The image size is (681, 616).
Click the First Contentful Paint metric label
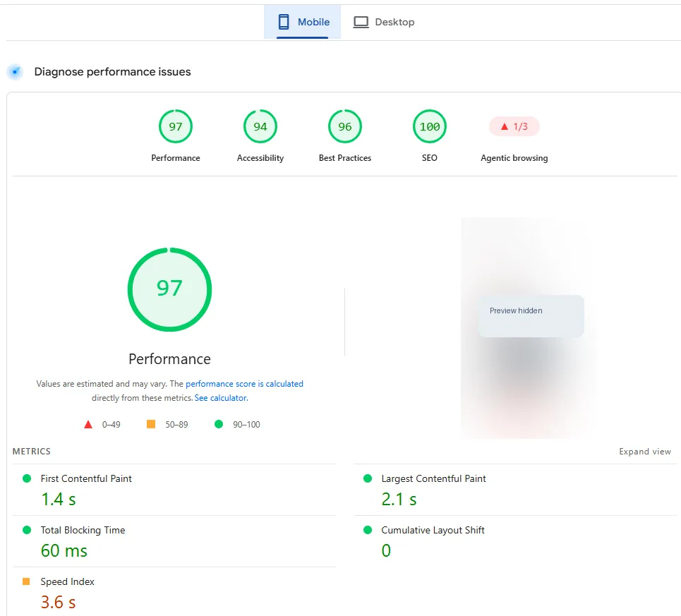click(x=86, y=478)
